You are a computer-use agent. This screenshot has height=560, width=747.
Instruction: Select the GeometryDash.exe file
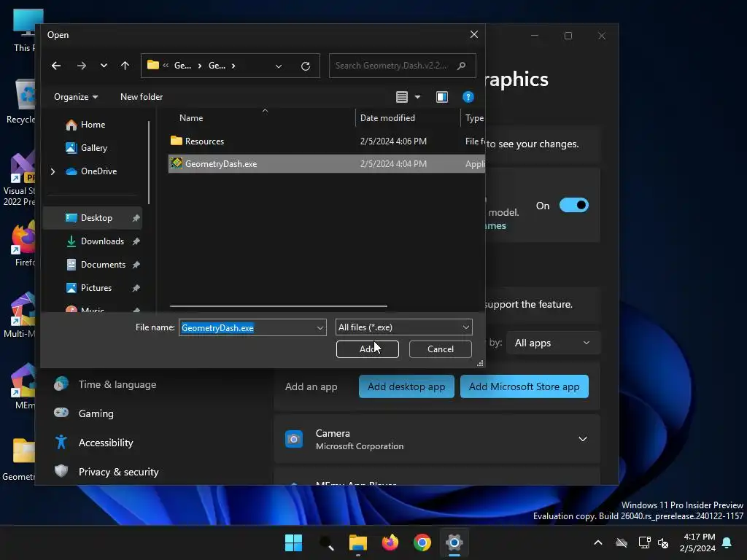[327, 164]
